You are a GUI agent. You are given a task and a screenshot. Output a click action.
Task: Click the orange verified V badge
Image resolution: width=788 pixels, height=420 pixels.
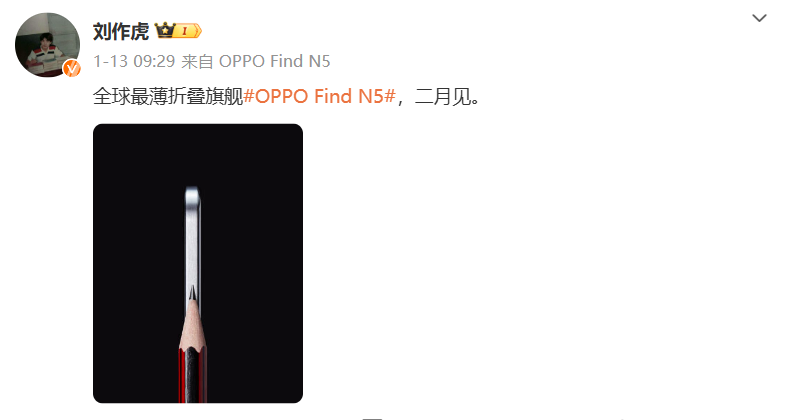pos(72,68)
